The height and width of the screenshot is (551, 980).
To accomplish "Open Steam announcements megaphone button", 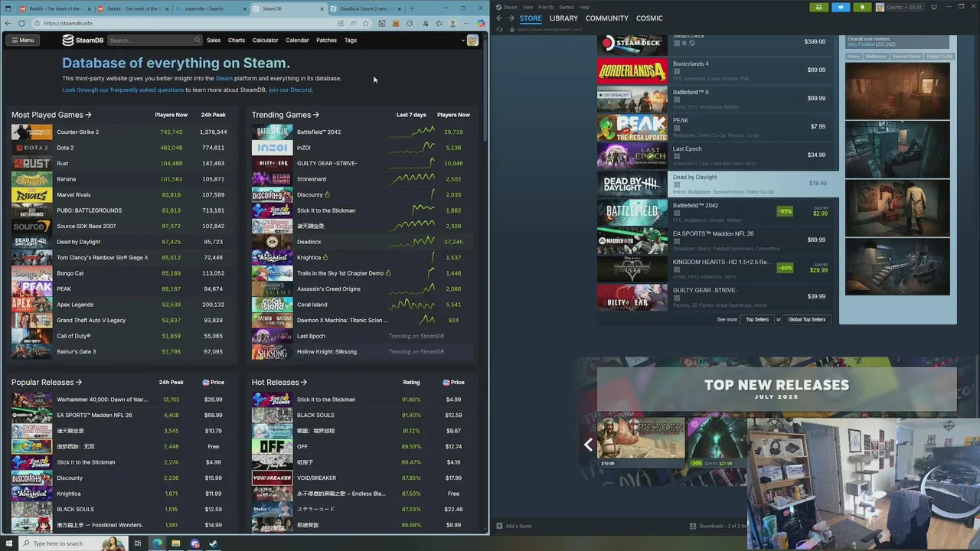I will (841, 7).
